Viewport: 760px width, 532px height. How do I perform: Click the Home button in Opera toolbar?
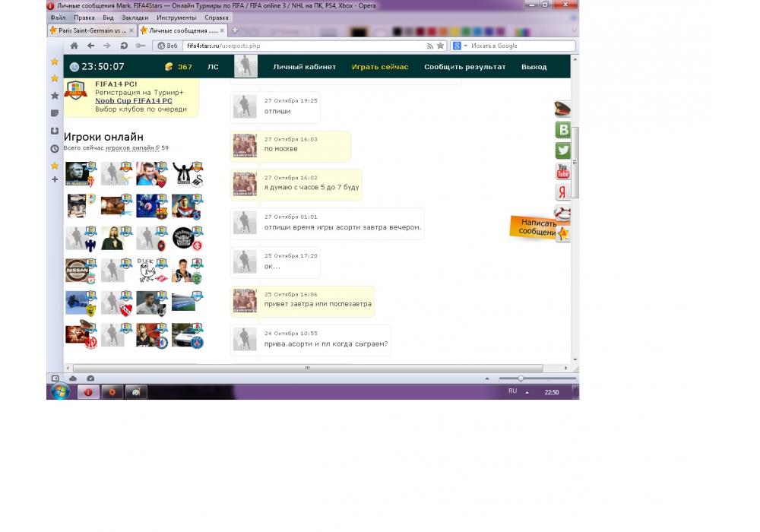tap(74, 46)
